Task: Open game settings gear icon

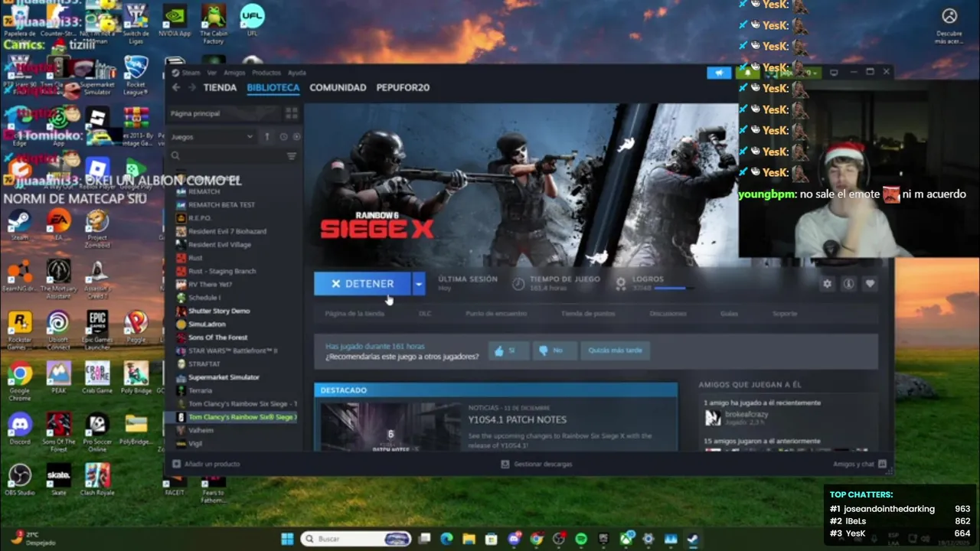Action: click(x=827, y=283)
